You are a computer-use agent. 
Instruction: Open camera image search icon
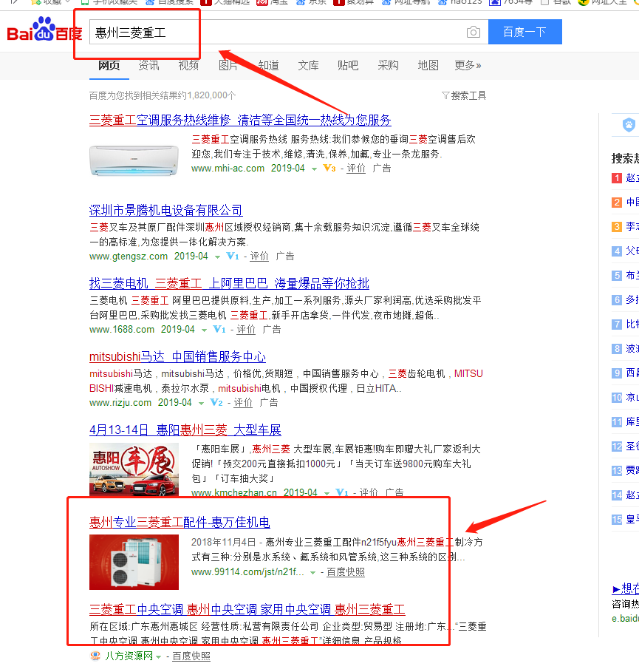coord(474,32)
